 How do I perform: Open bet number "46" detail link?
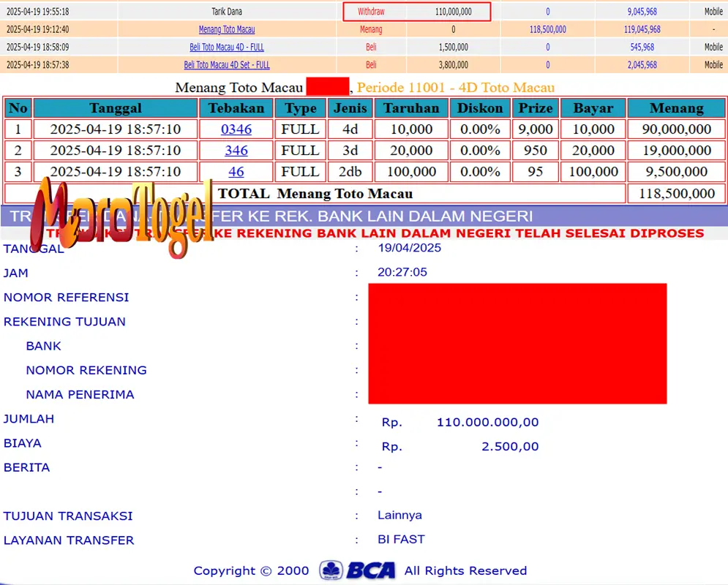click(x=236, y=172)
